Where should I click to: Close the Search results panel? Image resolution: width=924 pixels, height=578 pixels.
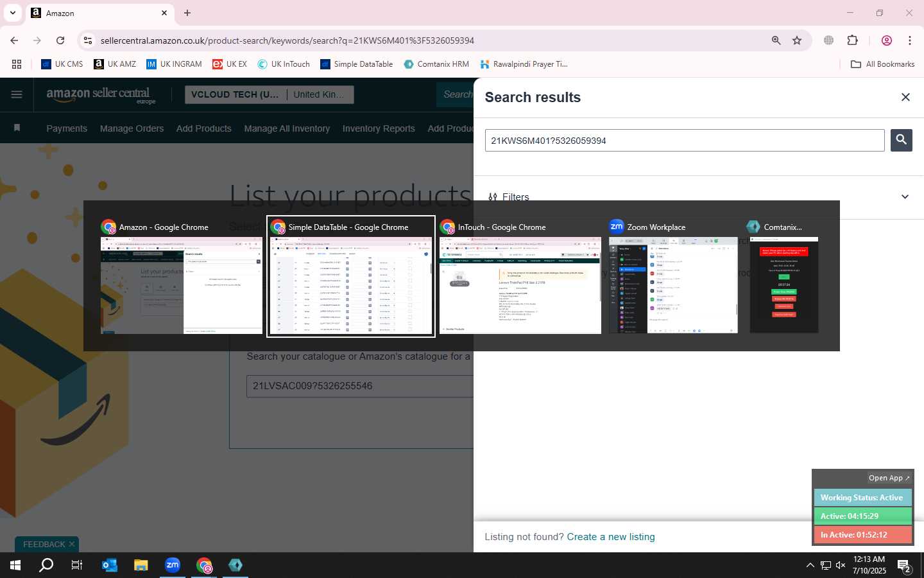[905, 97]
